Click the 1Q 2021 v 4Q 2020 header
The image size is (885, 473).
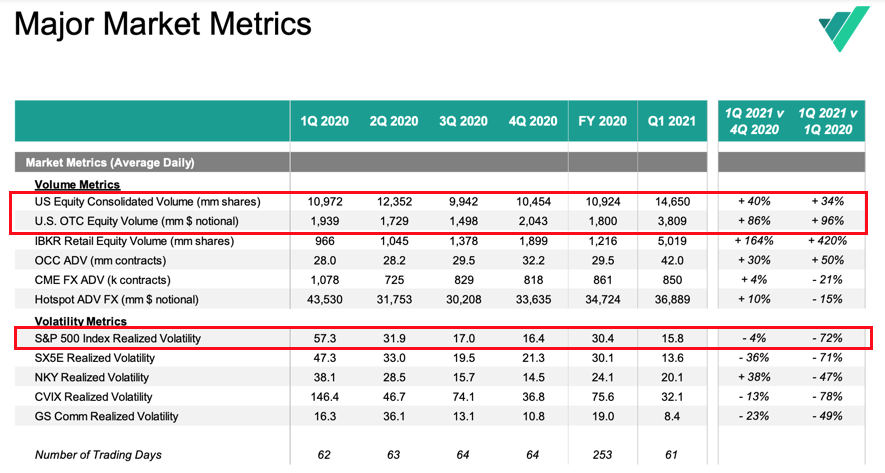coord(754,121)
